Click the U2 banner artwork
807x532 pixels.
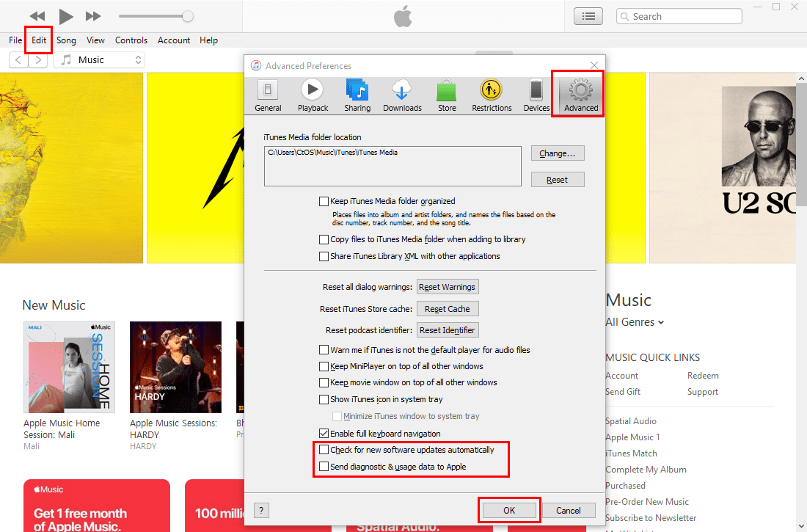pyautogui.click(x=723, y=168)
